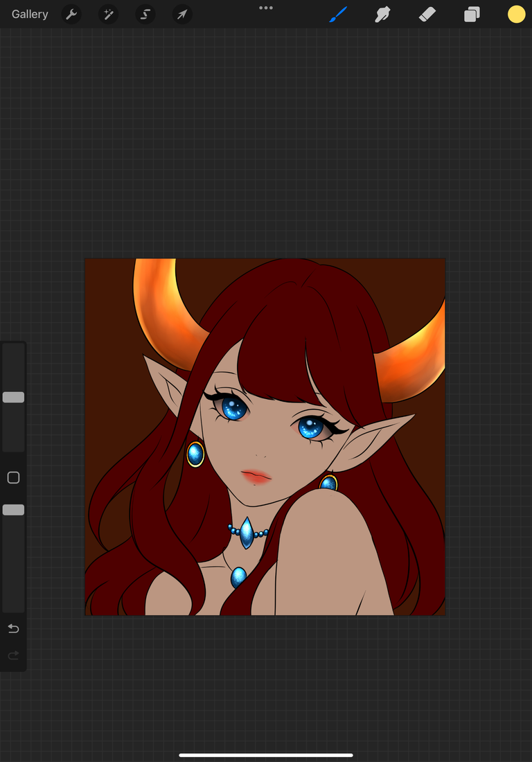Open the Actions wrench menu
The width and height of the screenshot is (532, 762).
(x=71, y=14)
